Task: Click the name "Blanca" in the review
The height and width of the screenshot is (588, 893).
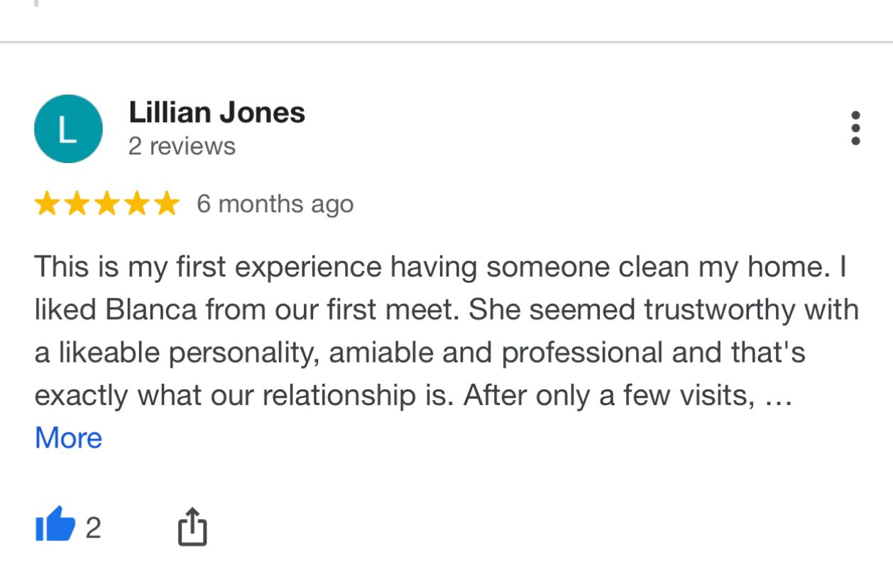Action: pyautogui.click(x=150, y=310)
